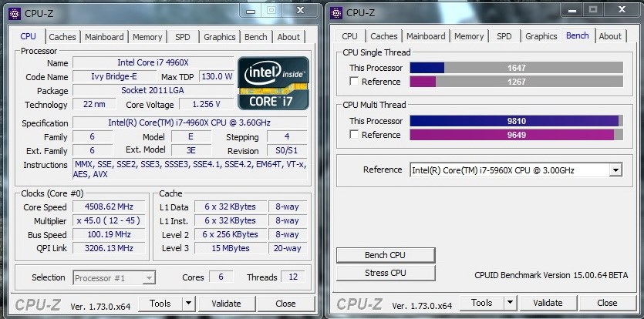This screenshot has width=644, height=319.
Task: Minimize the left CPU-Z window
Action: coord(251,11)
